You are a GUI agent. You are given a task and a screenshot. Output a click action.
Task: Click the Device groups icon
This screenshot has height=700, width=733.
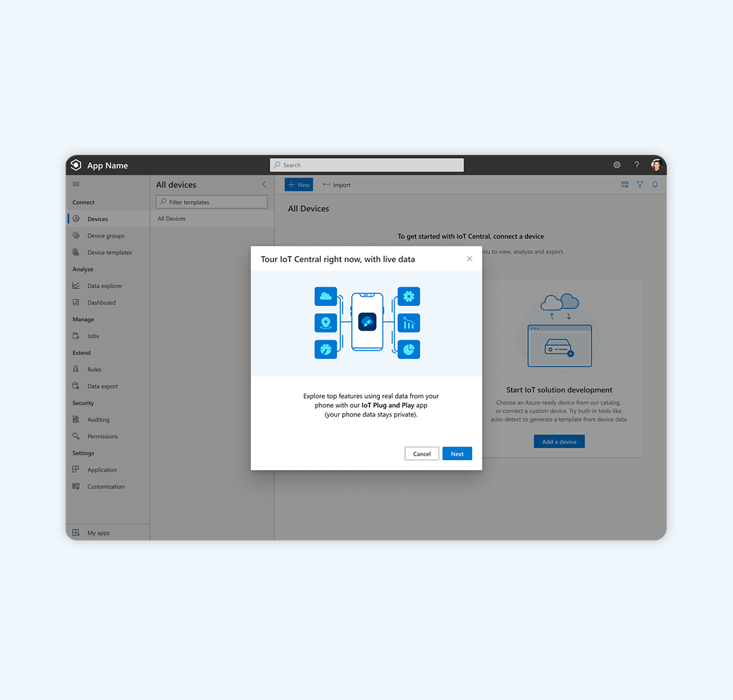(76, 236)
